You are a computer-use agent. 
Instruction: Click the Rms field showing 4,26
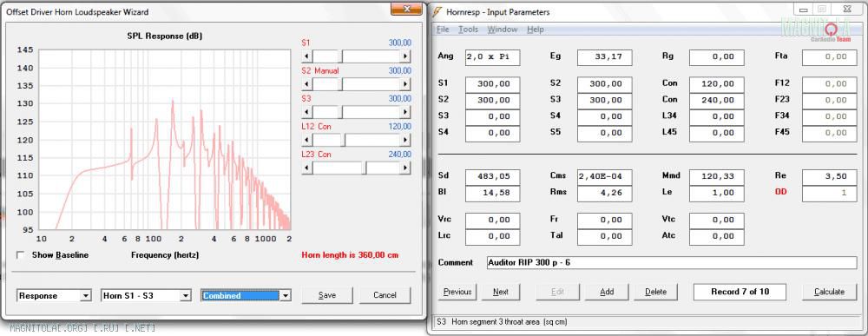point(604,194)
